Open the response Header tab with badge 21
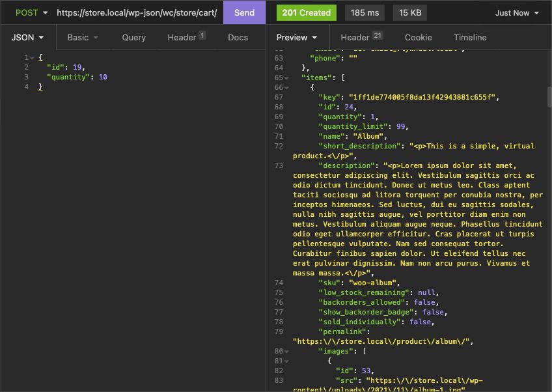 point(361,37)
